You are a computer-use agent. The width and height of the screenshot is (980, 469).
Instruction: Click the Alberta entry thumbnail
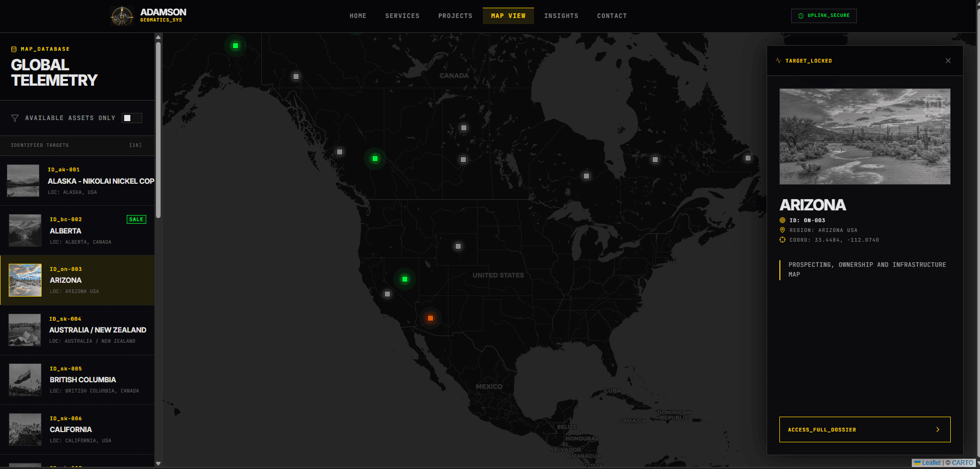pos(25,230)
